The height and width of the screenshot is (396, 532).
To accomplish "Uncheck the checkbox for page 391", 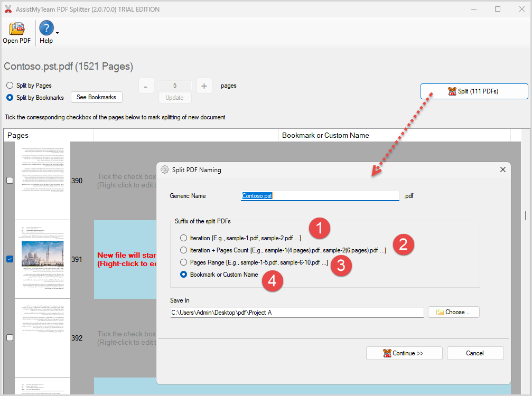I will coord(10,259).
